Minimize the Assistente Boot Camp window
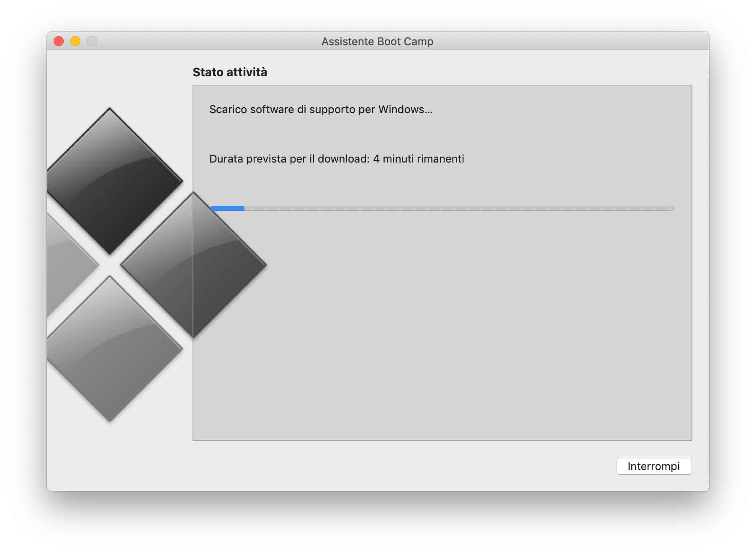 [75, 41]
